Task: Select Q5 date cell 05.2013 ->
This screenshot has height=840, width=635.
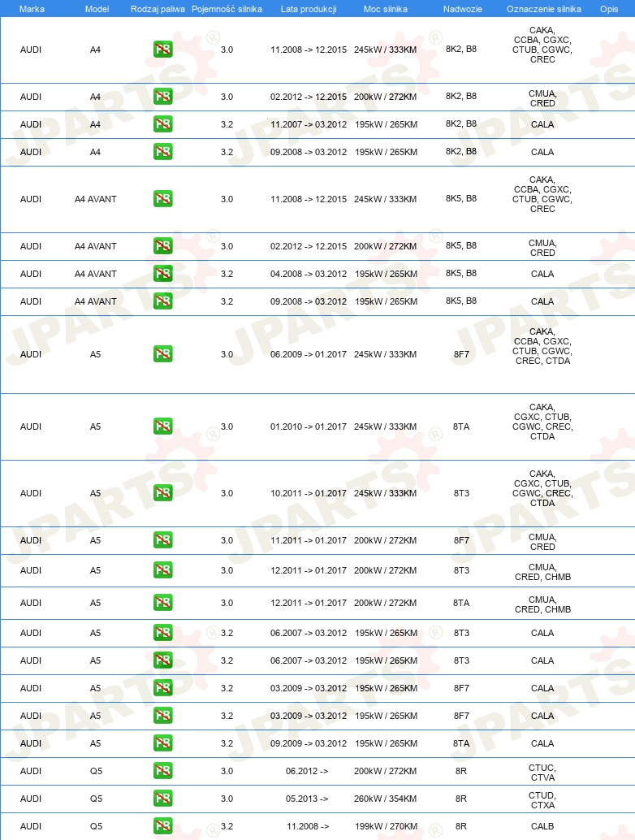Action: [x=307, y=799]
